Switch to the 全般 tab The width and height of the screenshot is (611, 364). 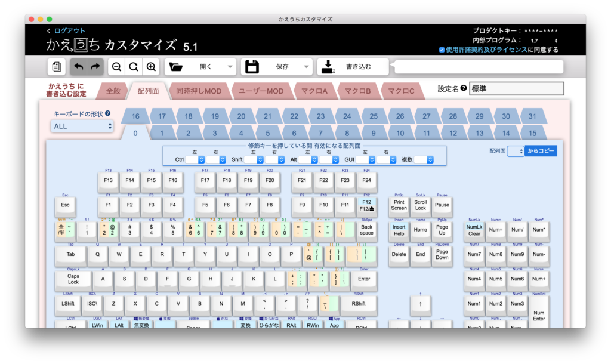point(113,91)
